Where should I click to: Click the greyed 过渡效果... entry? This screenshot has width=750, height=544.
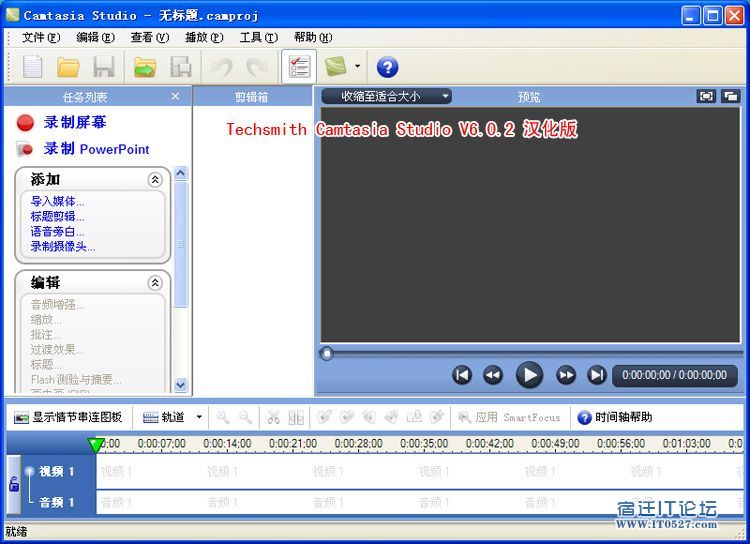[57, 350]
